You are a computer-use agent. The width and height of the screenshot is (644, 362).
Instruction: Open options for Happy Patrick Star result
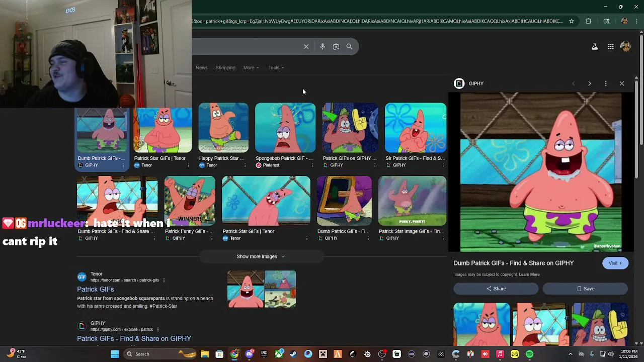click(x=246, y=165)
